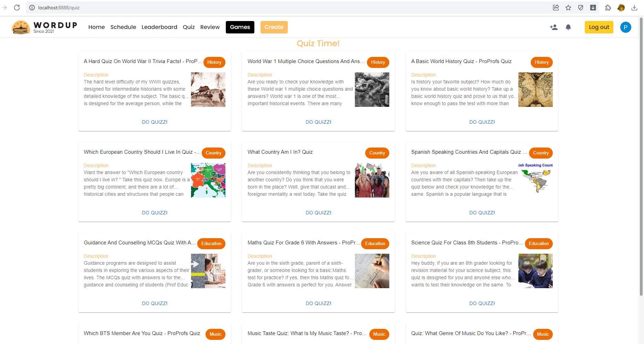Click the WordUp logo icon

pos(21,27)
